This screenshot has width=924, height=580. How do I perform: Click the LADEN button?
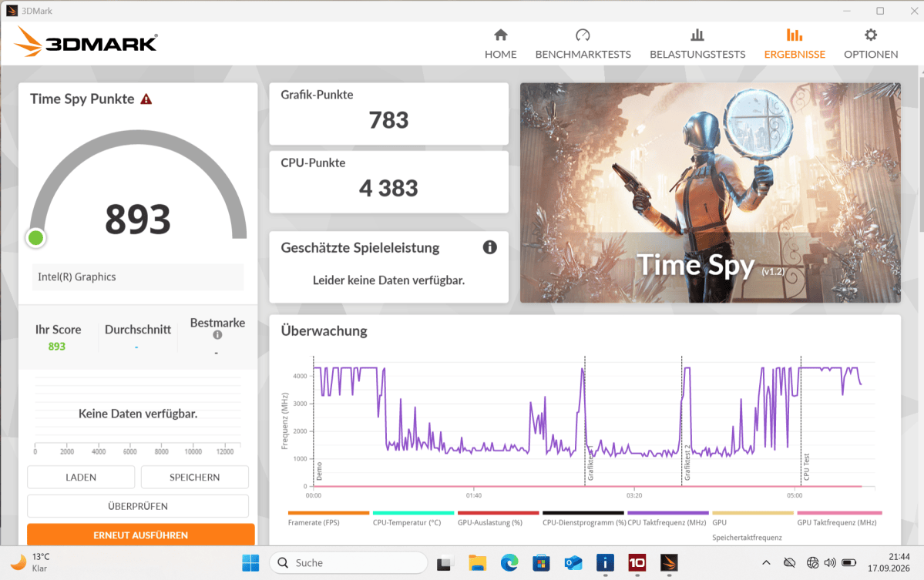[x=81, y=477]
